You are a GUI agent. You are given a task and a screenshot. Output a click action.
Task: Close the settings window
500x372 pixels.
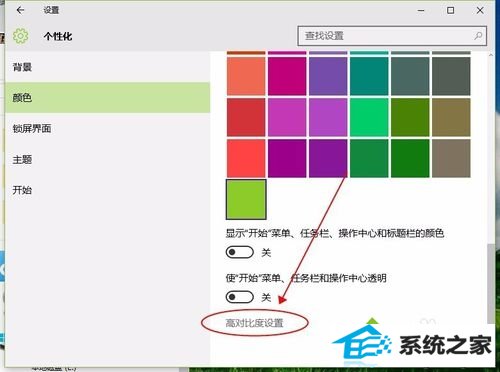[480, 10]
